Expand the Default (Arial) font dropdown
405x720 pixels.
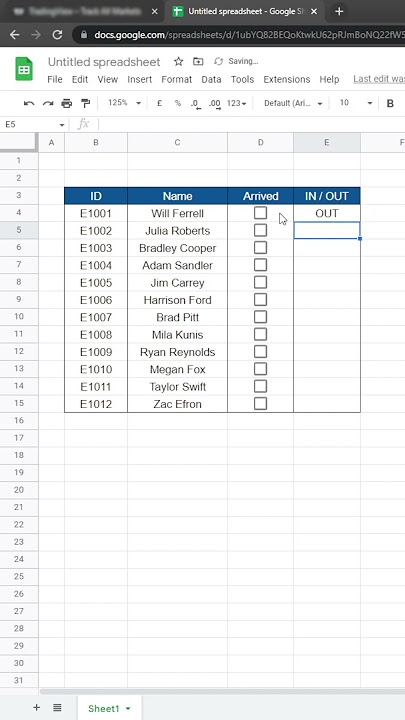point(293,103)
